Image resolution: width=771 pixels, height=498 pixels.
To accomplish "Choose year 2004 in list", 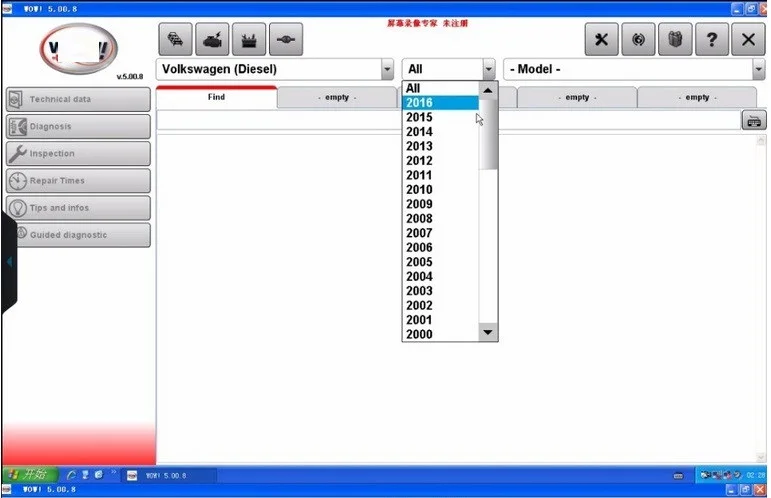I will (x=440, y=276).
